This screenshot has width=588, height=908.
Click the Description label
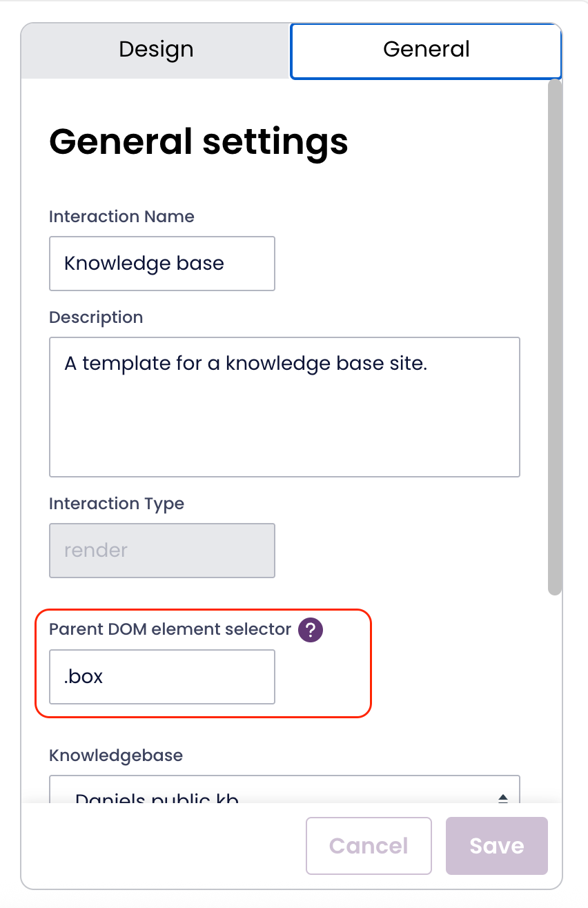tap(96, 317)
